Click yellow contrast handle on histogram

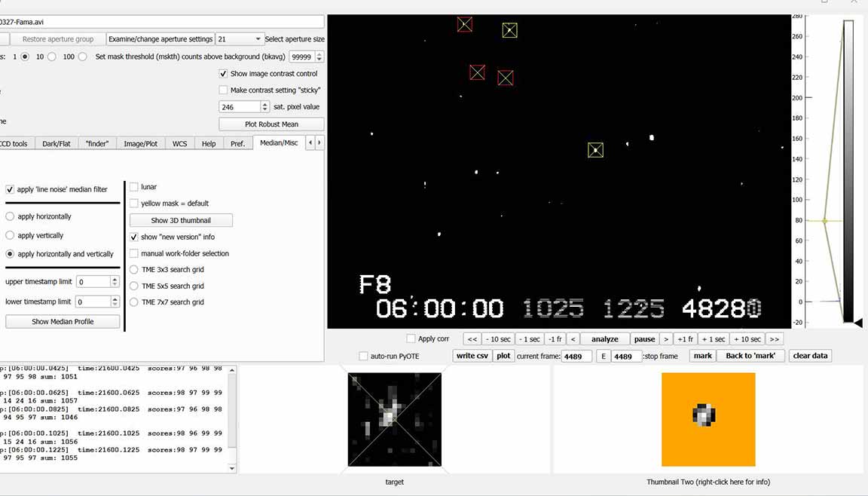(x=824, y=221)
